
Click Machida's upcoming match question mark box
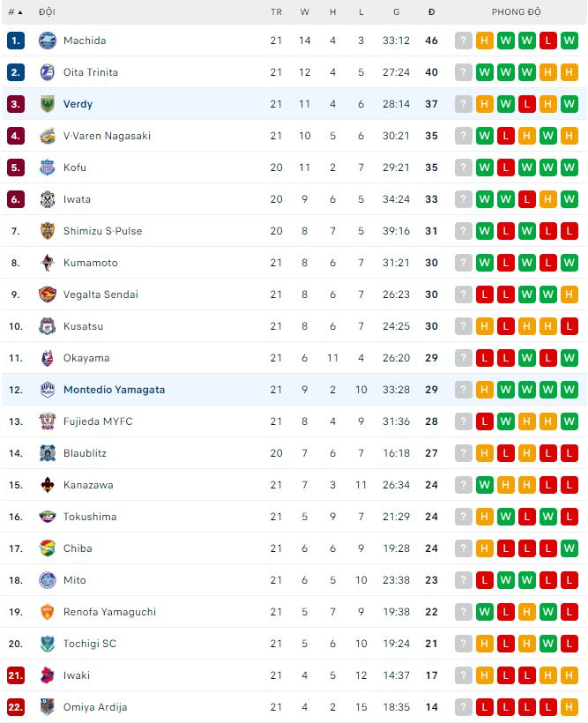[x=464, y=41]
